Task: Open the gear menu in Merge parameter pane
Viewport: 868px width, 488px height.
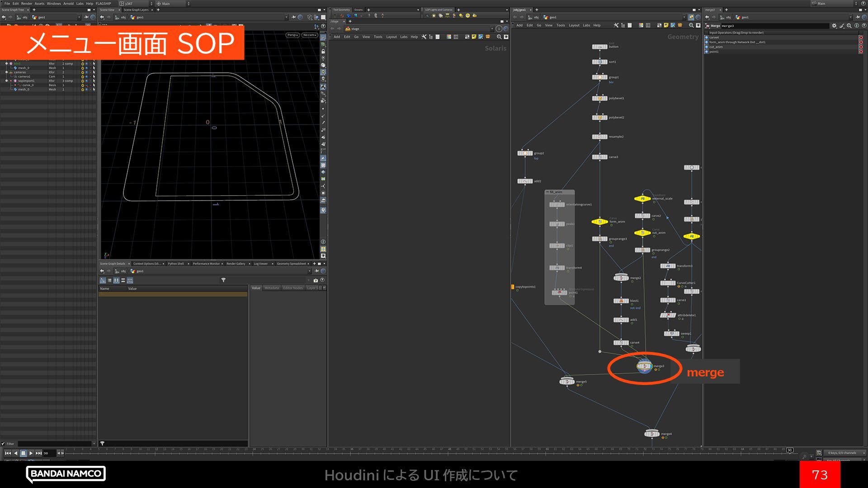Action: tap(834, 26)
